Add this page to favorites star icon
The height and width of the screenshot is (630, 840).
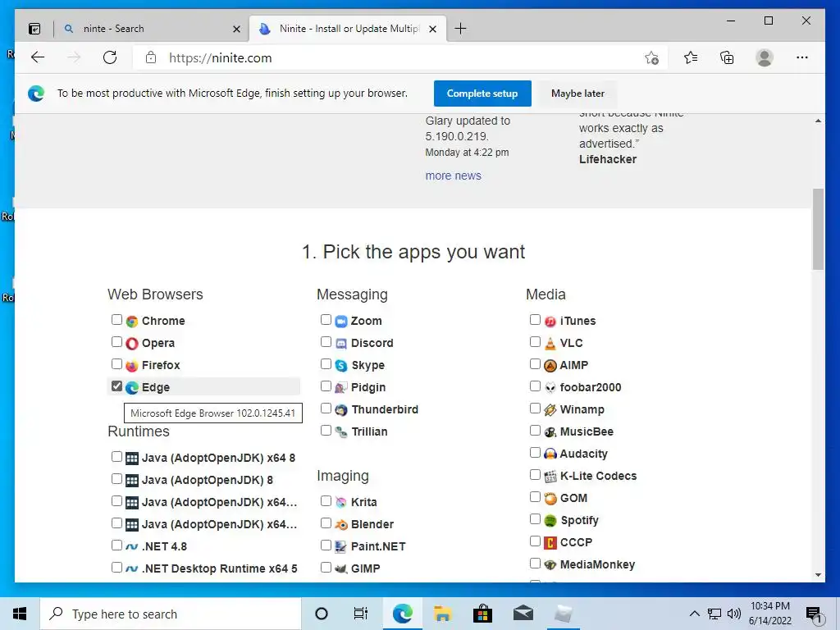[651, 58]
